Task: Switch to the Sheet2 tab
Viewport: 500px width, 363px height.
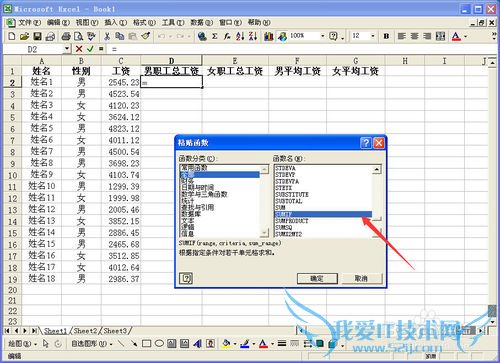Action: pos(85,331)
